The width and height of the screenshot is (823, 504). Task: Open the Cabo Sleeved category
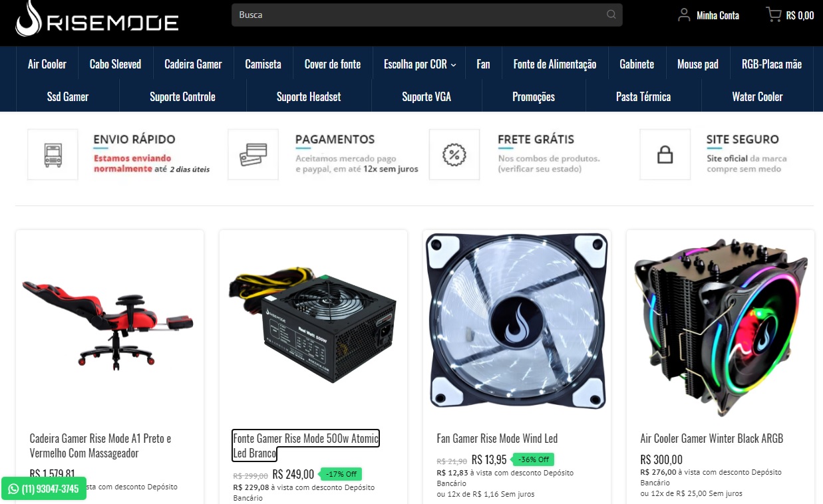tap(115, 64)
